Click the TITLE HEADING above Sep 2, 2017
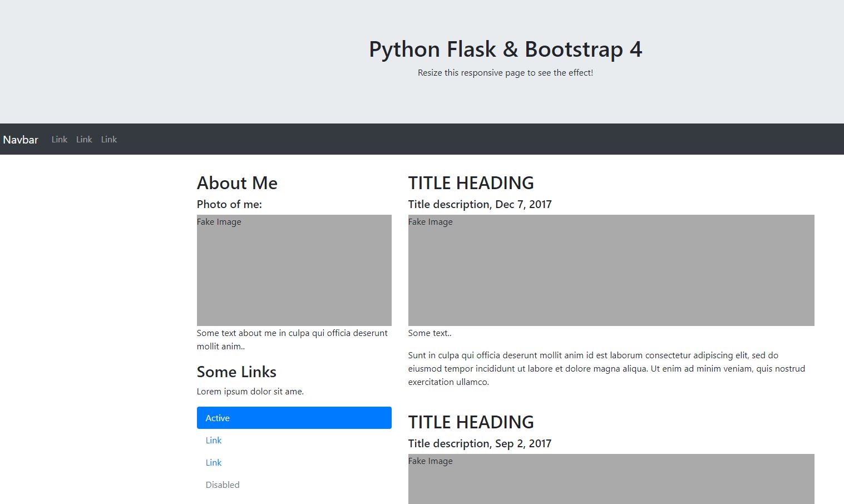 (x=471, y=422)
